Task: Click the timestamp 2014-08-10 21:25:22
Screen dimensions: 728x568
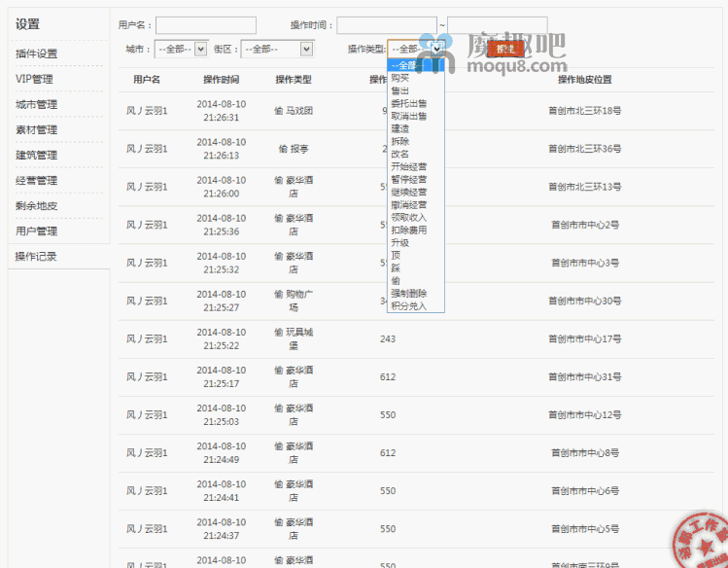Action: click(x=221, y=339)
